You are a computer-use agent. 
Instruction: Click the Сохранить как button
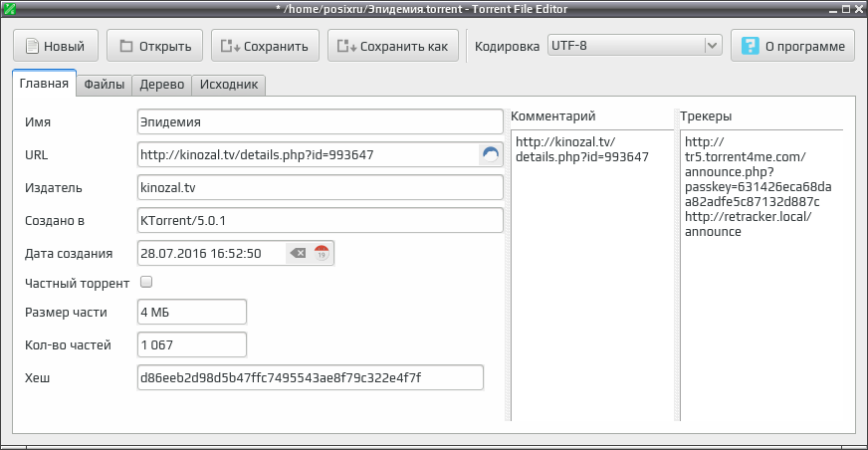pos(392,46)
